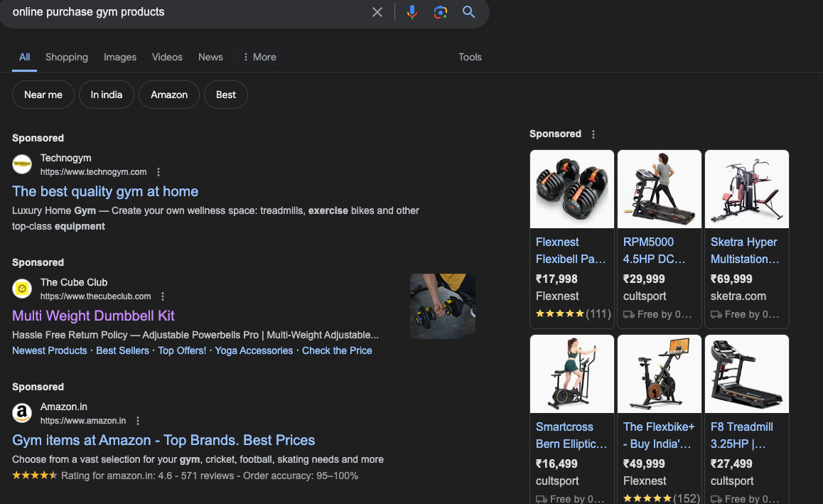Screen dimensions: 823x504
Task: Click the https://www.thecubeclub.com URL text
Action: click(95, 296)
